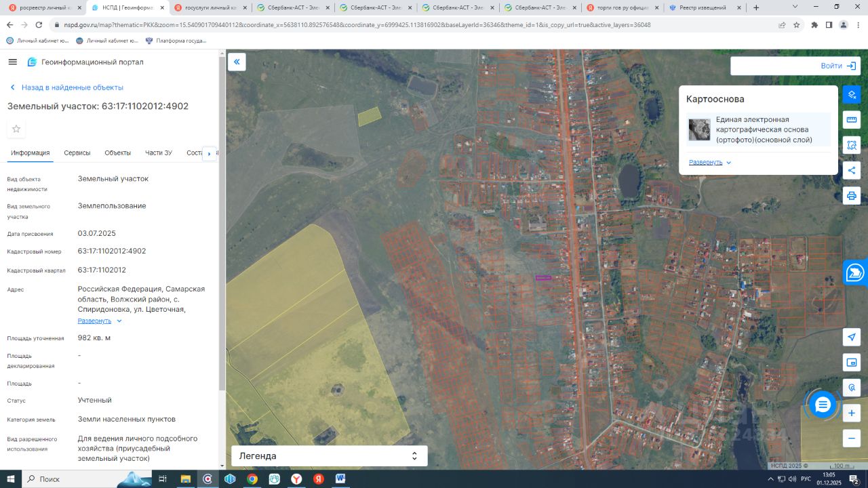
Task: Expand the Легенда panel
Action: pos(330,456)
